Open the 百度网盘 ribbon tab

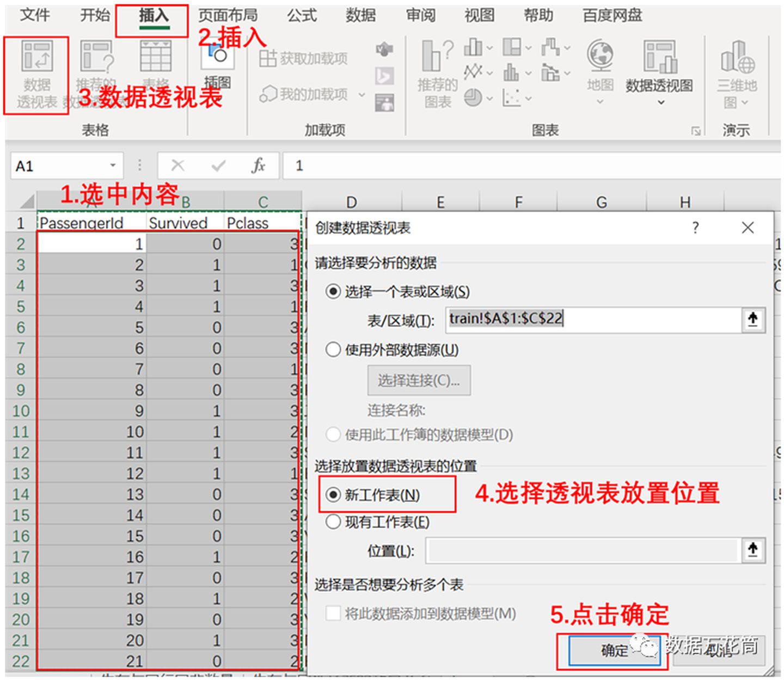(x=612, y=16)
